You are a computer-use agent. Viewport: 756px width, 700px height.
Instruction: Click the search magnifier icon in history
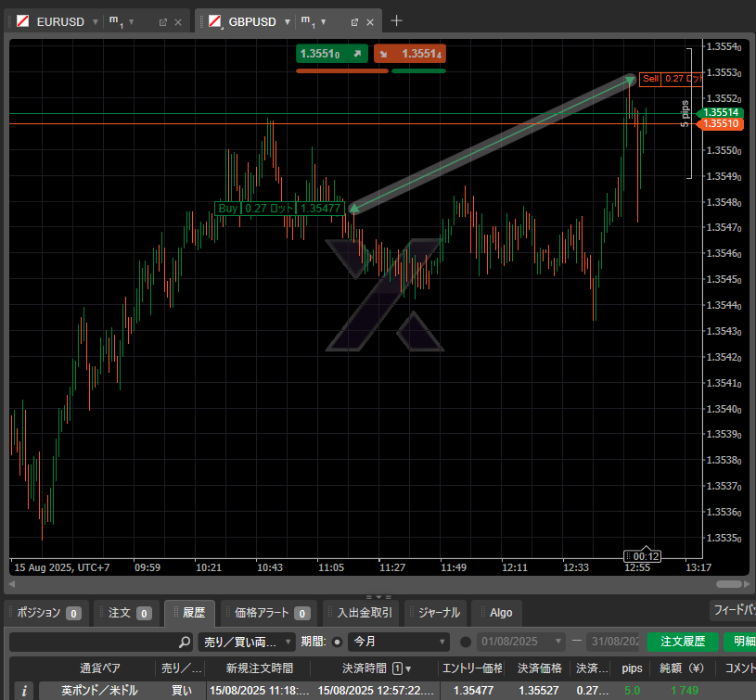click(185, 642)
